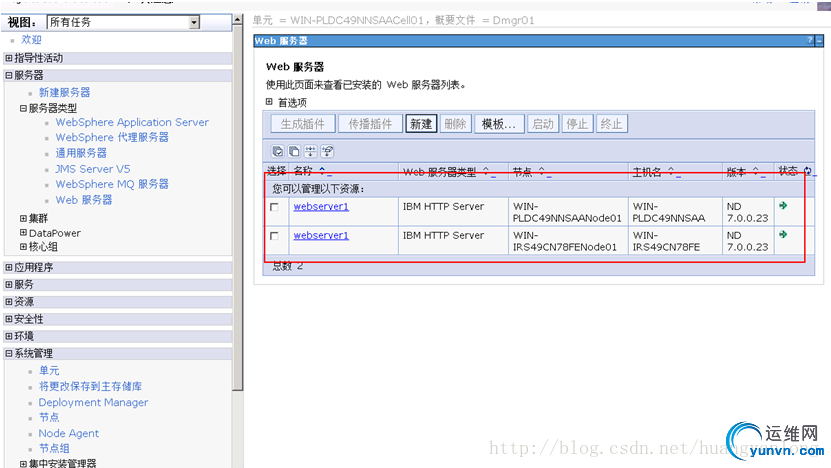The width and height of the screenshot is (831, 468).
Task: Click the select-all items icon
Action: 278,152
